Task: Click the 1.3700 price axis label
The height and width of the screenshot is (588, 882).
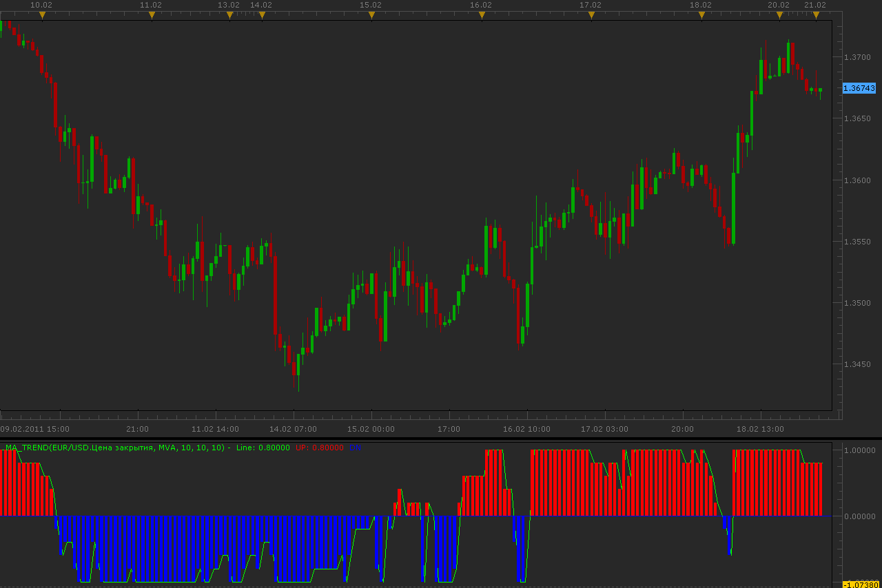Action: [x=858, y=57]
